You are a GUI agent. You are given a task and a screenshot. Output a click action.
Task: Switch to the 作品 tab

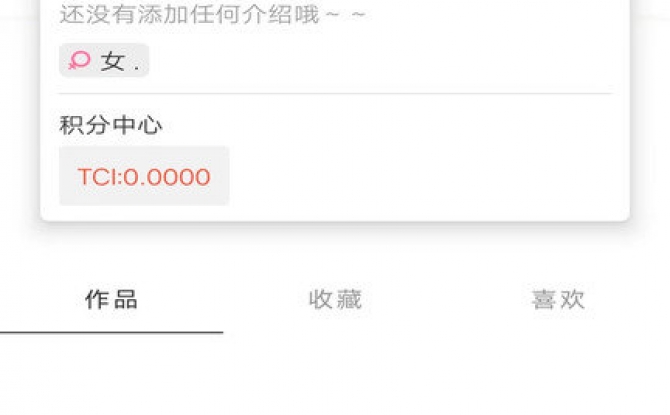112,299
